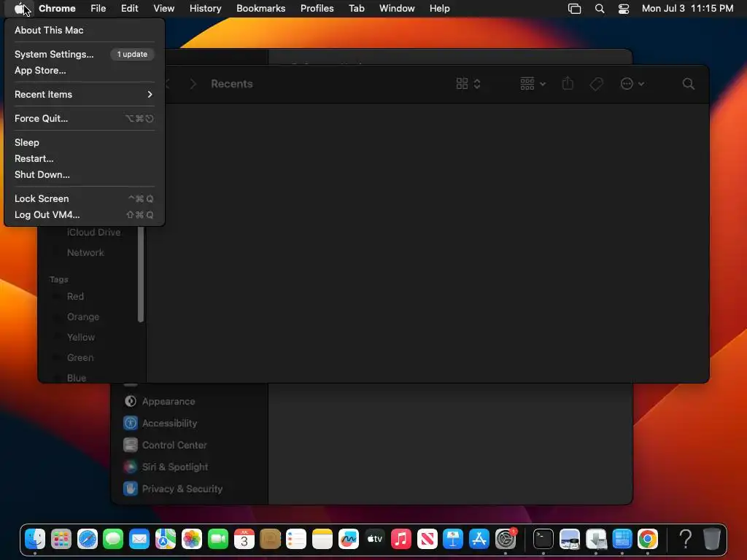Open the View menu

[x=163, y=8]
